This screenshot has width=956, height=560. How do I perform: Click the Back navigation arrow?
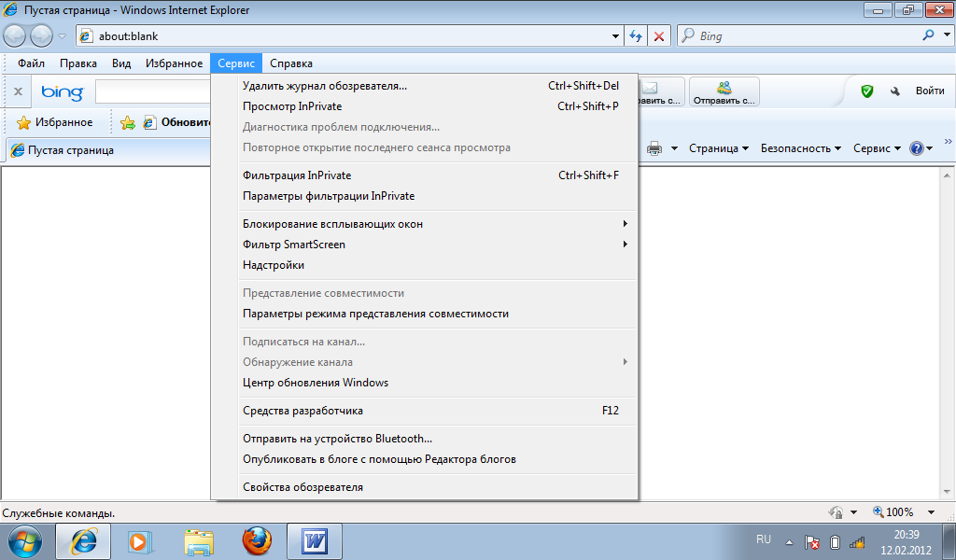(14, 36)
